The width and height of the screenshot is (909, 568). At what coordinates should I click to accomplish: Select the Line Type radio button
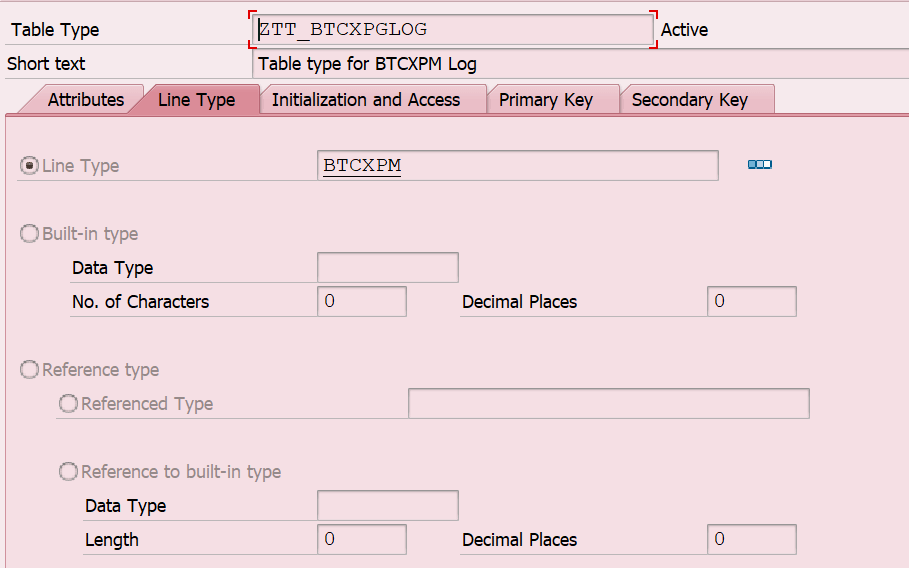[29, 166]
